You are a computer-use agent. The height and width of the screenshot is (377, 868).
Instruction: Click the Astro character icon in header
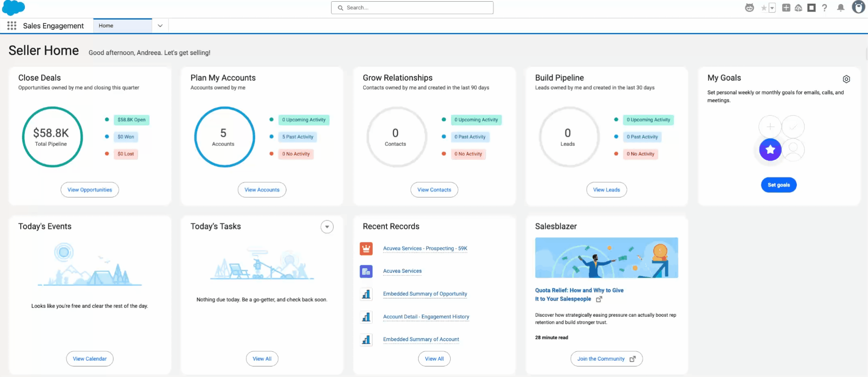(x=749, y=8)
